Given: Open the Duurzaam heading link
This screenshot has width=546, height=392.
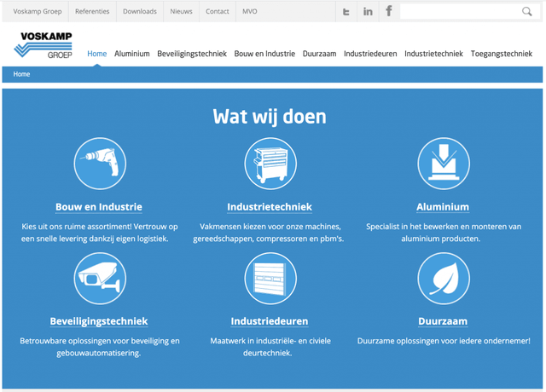Looking at the screenshot, I should pos(443,321).
